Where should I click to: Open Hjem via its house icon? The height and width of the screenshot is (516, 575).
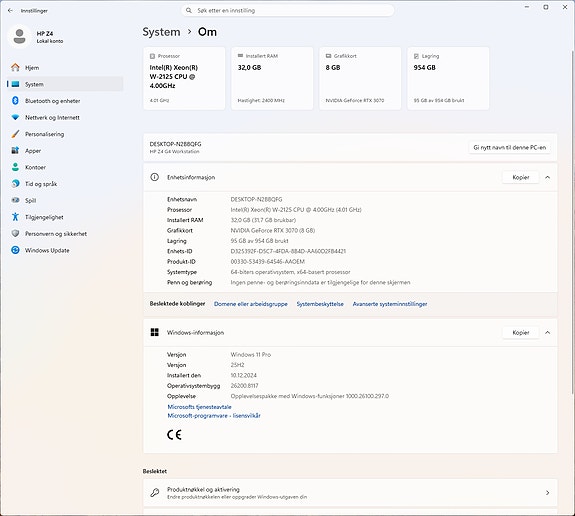pyautogui.click(x=15, y=67)
